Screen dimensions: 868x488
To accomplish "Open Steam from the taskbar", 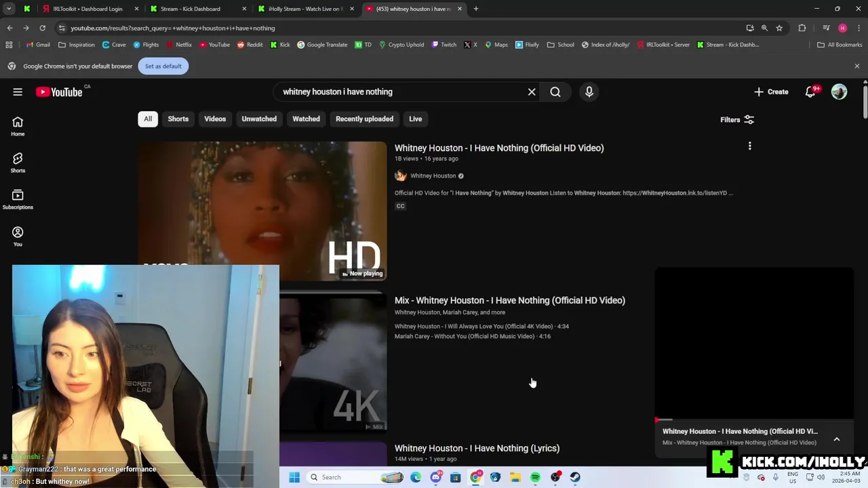I will (x=574, y=477).
